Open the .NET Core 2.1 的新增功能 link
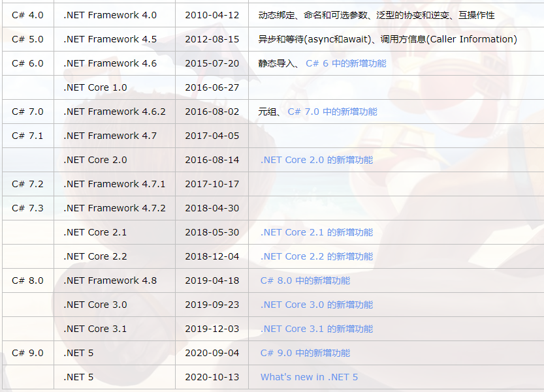Viewport: 544px width, 392px height. point(317,232)
